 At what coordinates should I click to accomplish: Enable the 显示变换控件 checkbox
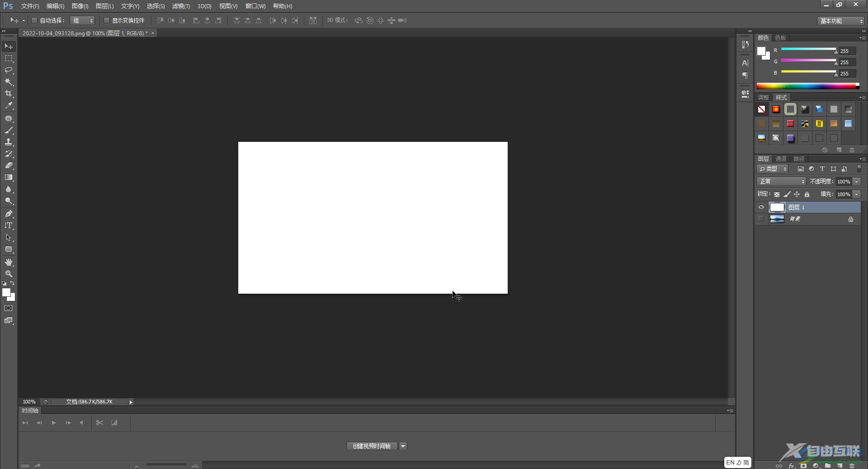click(x=107, y=20)
